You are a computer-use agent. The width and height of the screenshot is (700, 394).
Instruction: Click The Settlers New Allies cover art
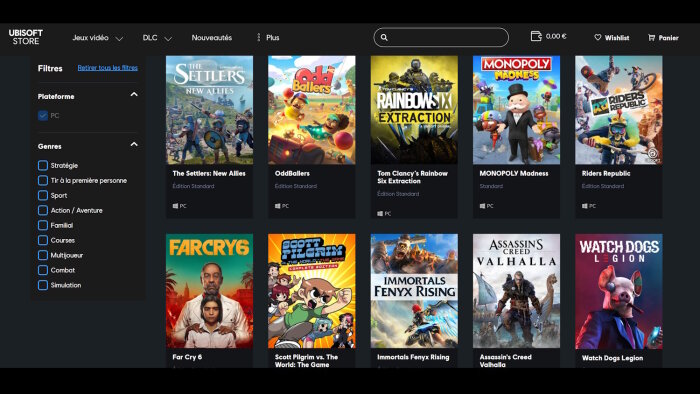tap(209, 110)
